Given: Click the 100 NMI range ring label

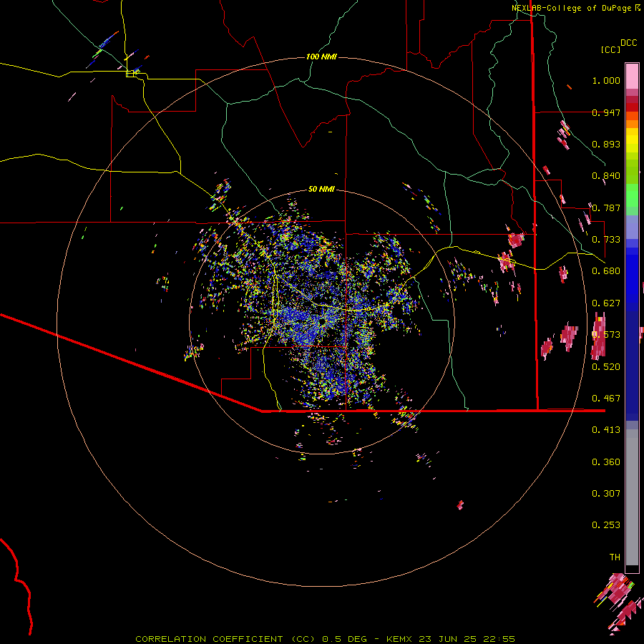Looking at the screenshot, I should point(321,57).
